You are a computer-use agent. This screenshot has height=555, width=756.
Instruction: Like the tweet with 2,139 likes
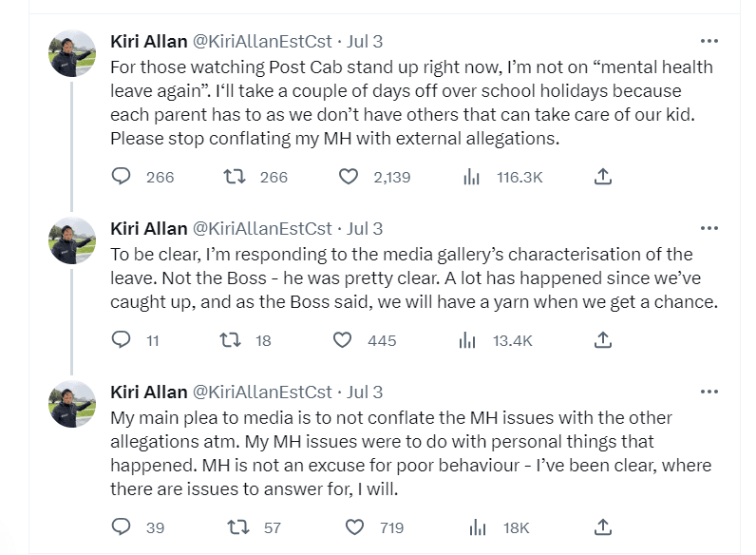(349, 177)
